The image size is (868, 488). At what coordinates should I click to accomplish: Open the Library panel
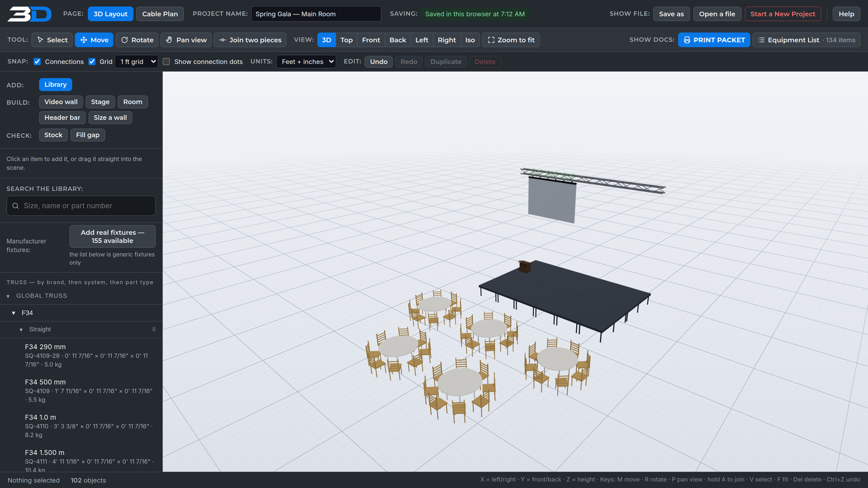coord(55,85)
